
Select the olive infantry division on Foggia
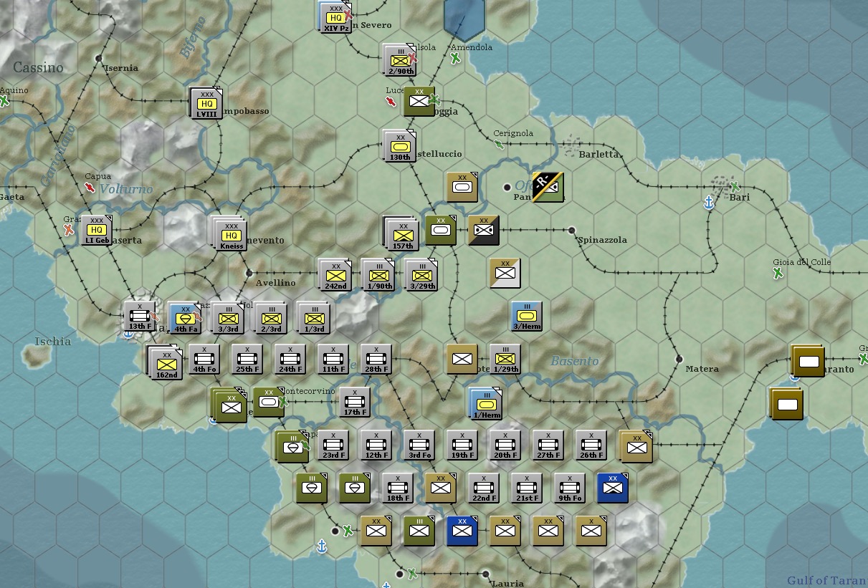tap(419, 102)
